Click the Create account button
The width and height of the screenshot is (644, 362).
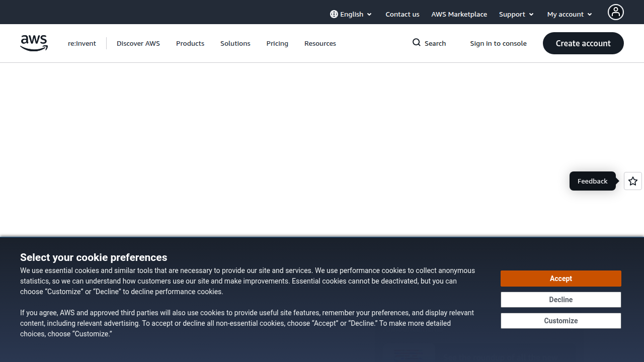pos(583,43)
